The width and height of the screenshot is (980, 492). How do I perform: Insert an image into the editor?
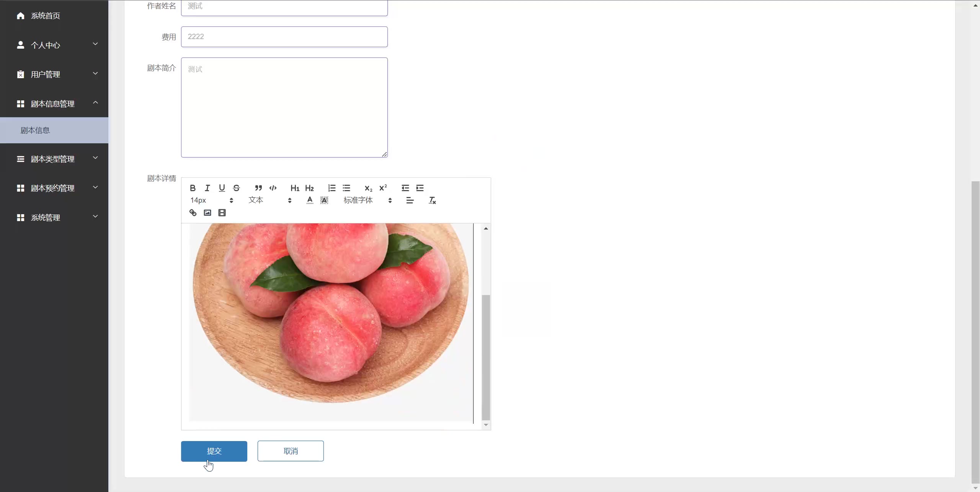coord(207,213)
